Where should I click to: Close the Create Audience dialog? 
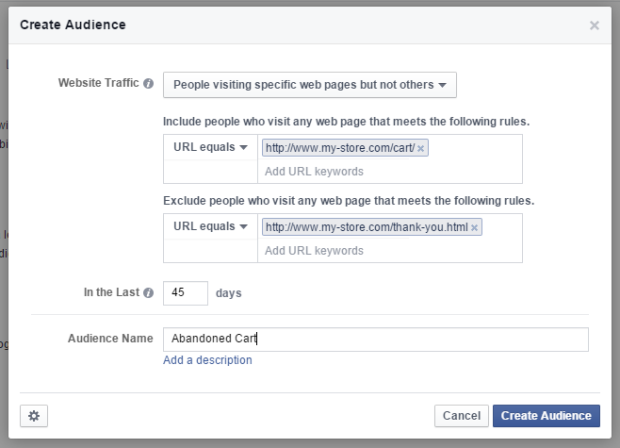click(x=594, y=25)
